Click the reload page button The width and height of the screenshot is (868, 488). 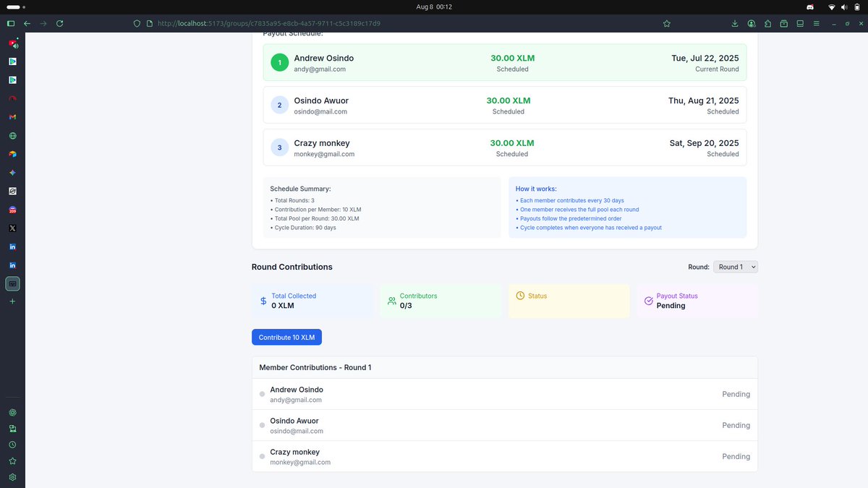point(59,23)
